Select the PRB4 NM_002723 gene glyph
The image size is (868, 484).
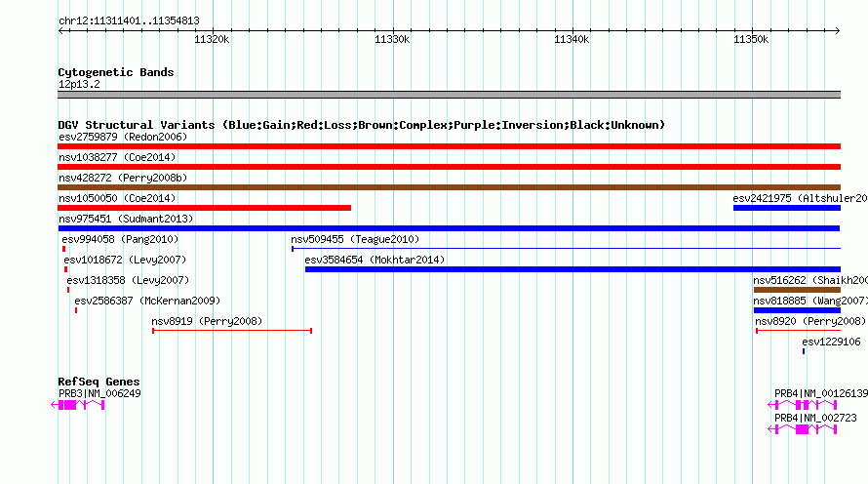click(802, 429)
